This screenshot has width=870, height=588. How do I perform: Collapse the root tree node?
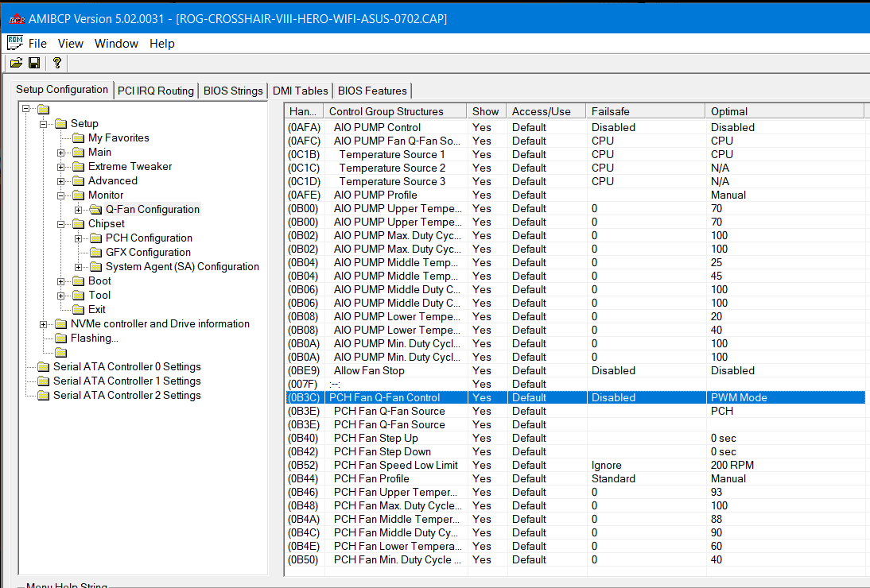tap(26, 109)
